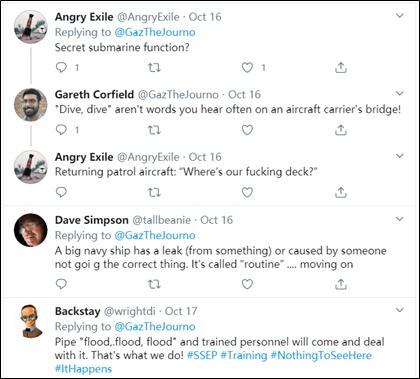Open @GazTheJourno mention in Backstay's reply
Viewport: 420px width, 379px height.
(155, 327)
